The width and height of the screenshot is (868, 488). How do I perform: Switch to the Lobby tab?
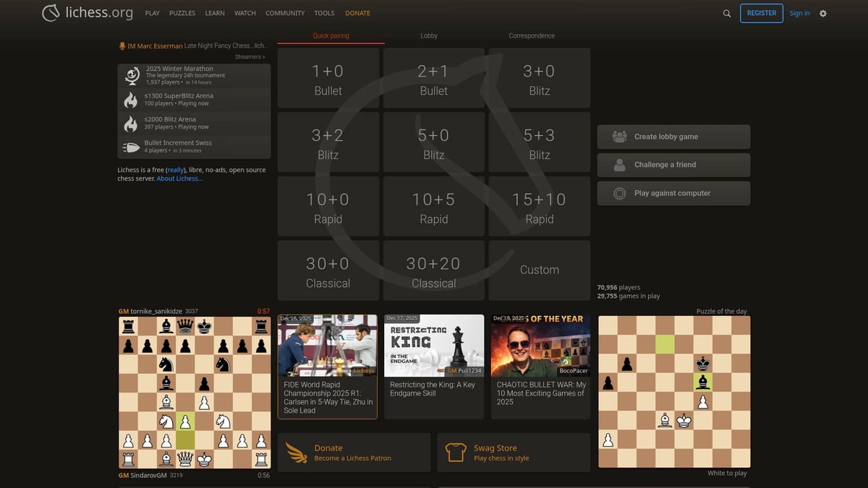click(428, 35)
